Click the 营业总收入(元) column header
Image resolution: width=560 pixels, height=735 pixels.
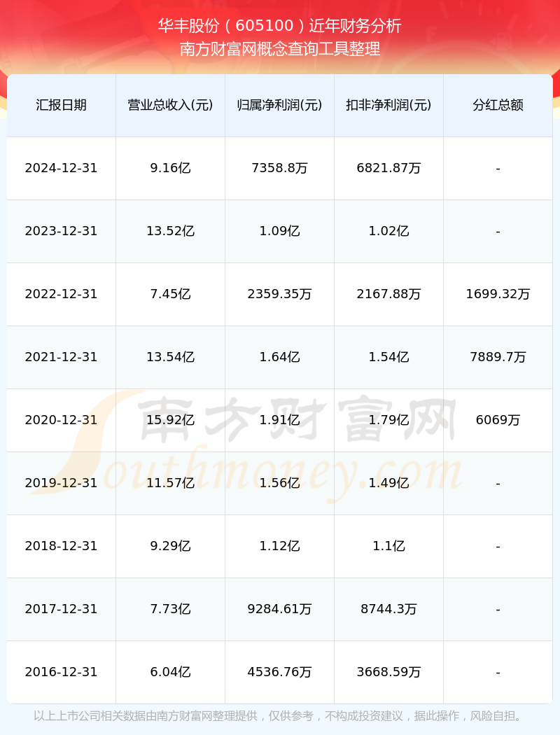[x=171, y=105]
